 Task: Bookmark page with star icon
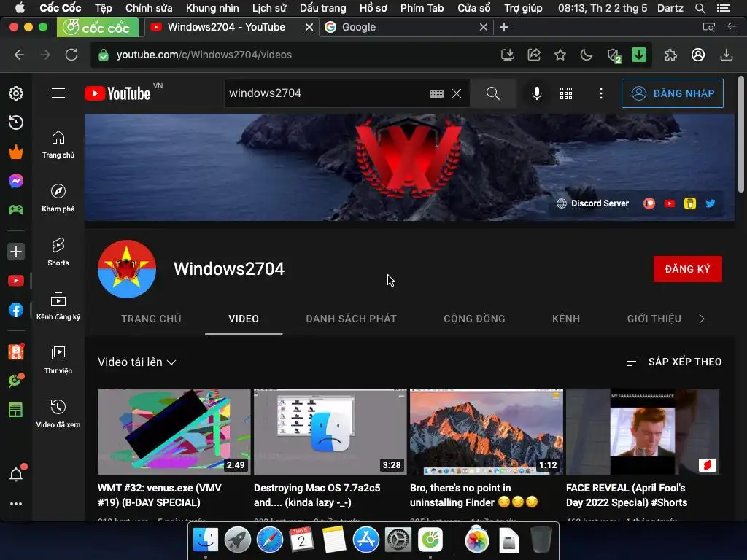coord(560,55)
